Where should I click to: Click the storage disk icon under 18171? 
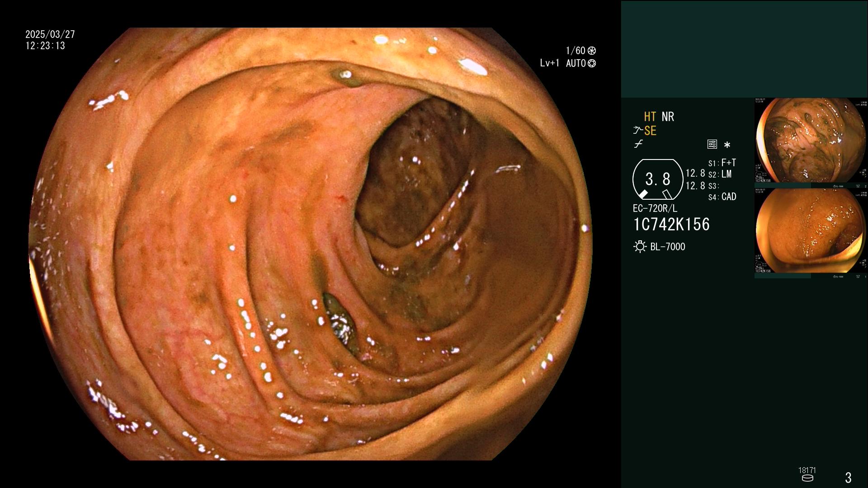[x=807, y=478]
